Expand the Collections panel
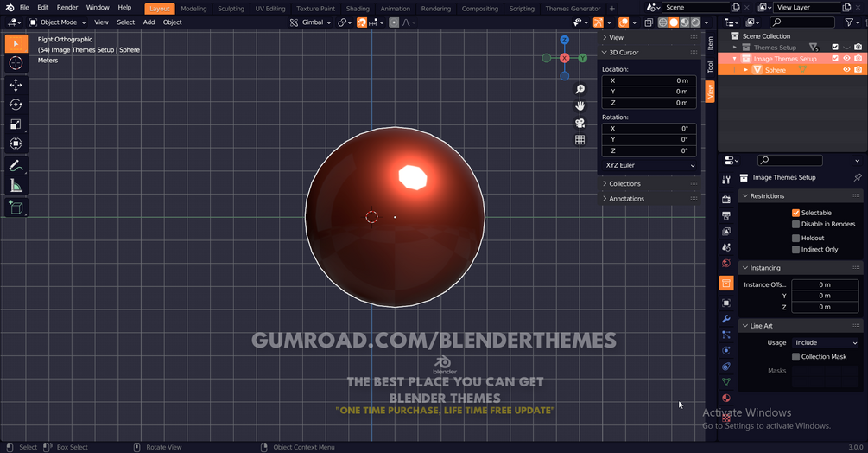This screenshot has height=453, width=868. [x=649, y=183]
